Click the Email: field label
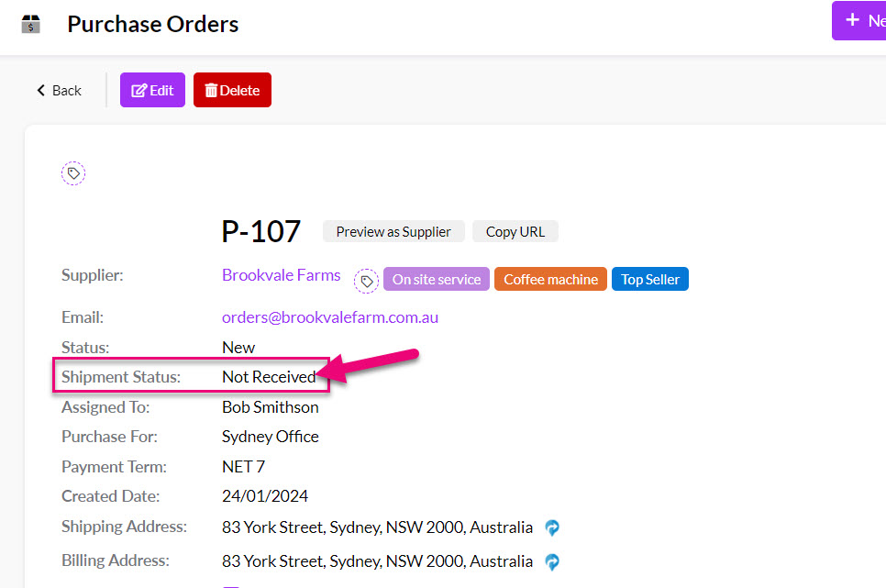 (83, 317)
